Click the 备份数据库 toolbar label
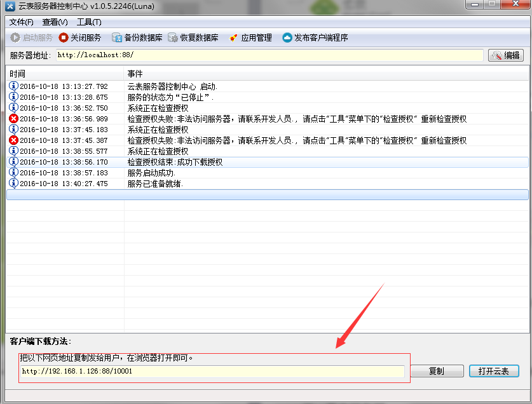The height and width of the screenshot is (404, 532). coord(143,37)
